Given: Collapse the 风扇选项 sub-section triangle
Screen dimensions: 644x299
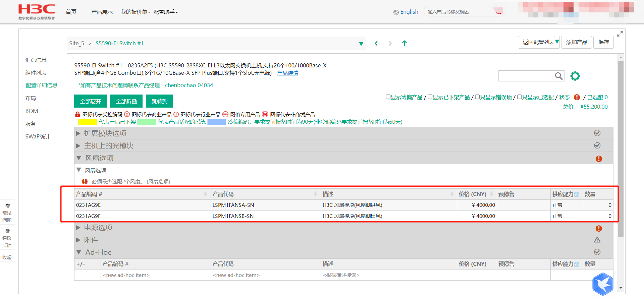Looking at the screenshot, I should tap(79, 170).
